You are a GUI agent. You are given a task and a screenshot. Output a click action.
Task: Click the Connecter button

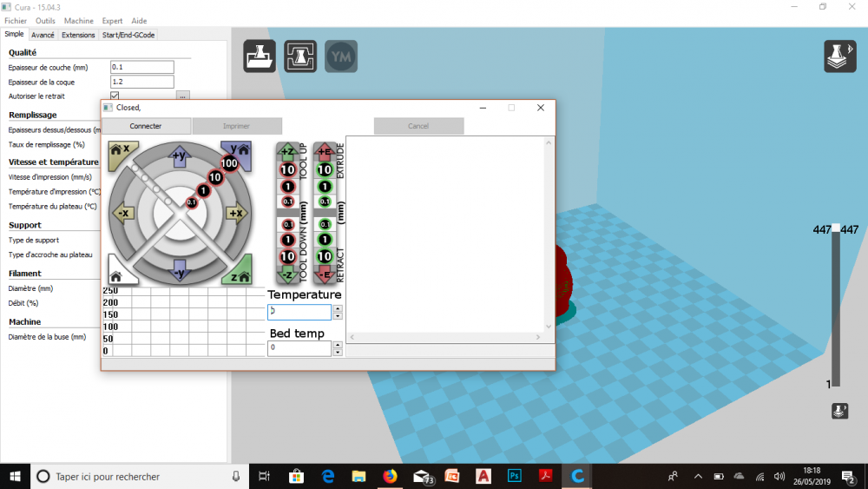146,126
